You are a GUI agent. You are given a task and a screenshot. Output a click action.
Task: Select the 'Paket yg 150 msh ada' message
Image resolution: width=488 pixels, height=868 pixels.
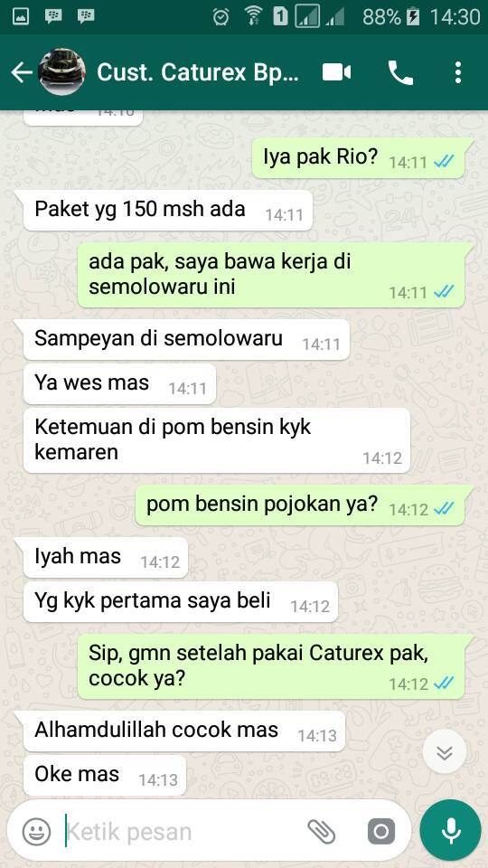168,211
